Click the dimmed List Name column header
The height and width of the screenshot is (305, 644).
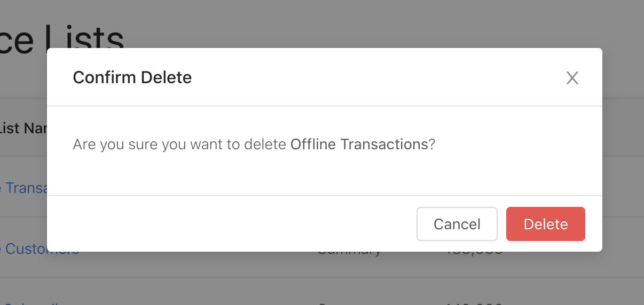[x=24, y=129]
